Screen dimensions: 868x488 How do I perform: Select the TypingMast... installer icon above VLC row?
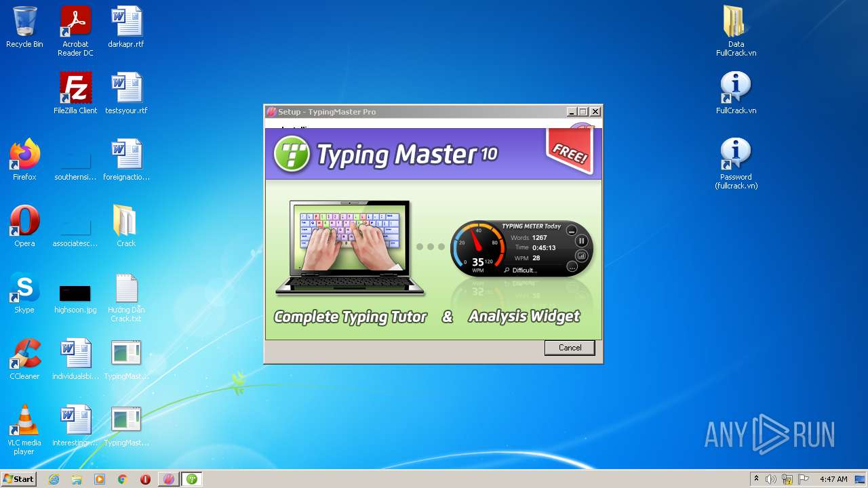coord(126,359)
